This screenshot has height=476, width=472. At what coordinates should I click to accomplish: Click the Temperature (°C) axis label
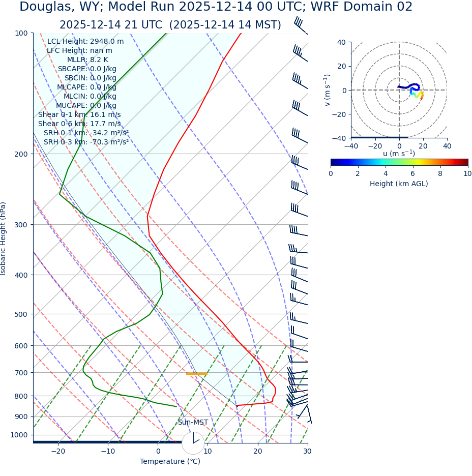(170, 461)
